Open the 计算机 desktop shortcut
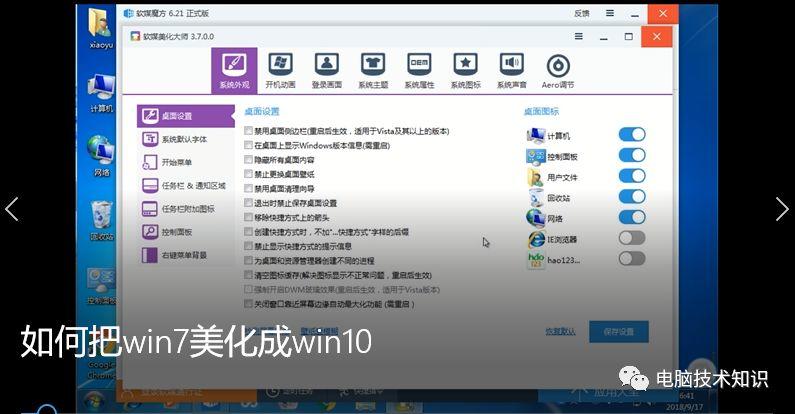The width and height of the screenshot is (795, 414). click(x=101, y=93)
